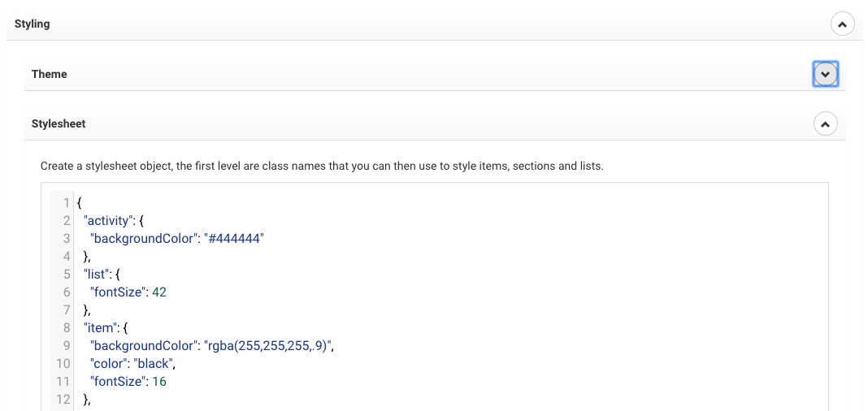The height and width of the screenshot is (411, 868).
Task: Collapse the Styling section with its chevron
Action: 842,24
